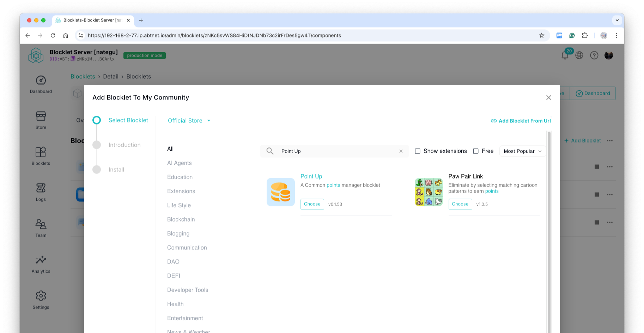The width and height of the screenshot is (644, 333).
Task: Go to Logs in the sidebar
Action: [x=41, y=188]
